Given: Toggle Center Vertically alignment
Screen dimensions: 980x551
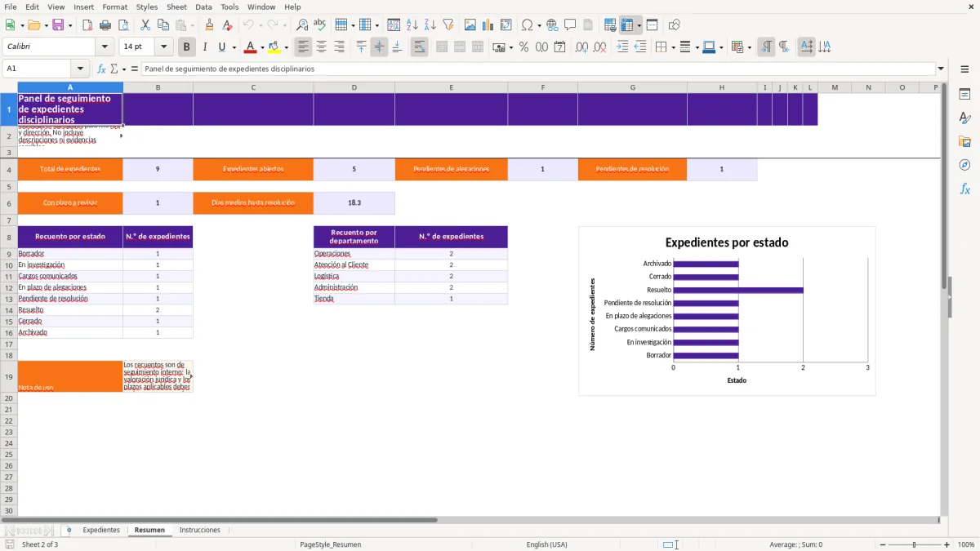Looking at the screenshot, I should pyautogui.click(x=379, y=47).
